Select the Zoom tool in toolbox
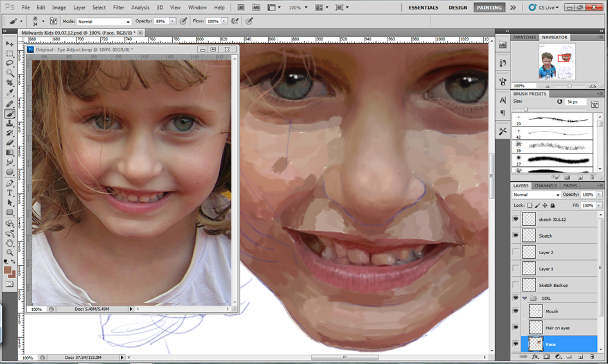This screenshot has height=364, width=608. 10,253
